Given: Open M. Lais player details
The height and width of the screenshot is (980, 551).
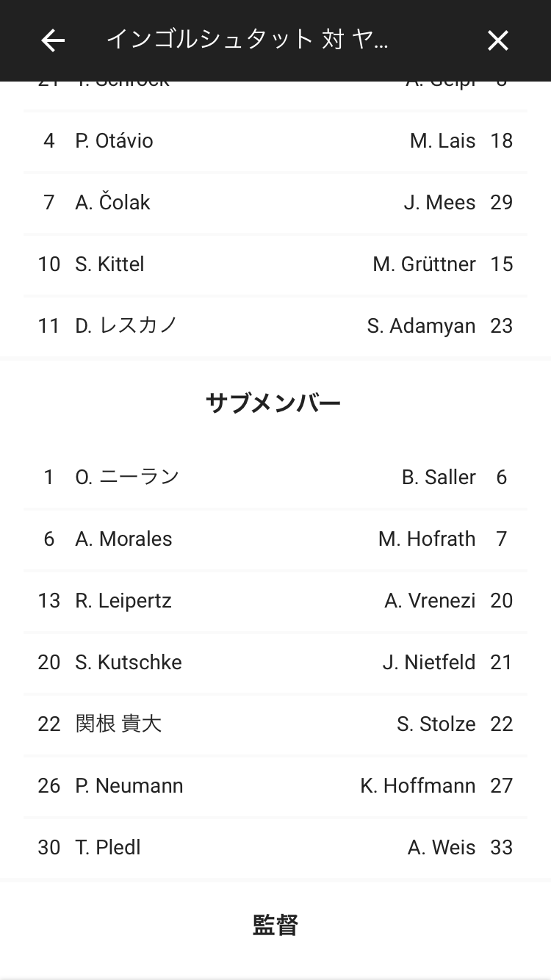Looking at the screenshot, I should coord(442,141).
